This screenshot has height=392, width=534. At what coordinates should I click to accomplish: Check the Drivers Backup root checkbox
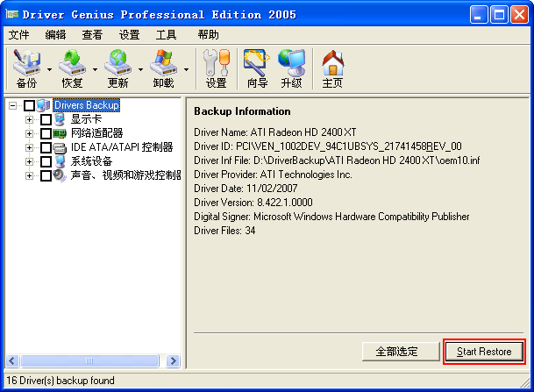click(x=30, y=105)
